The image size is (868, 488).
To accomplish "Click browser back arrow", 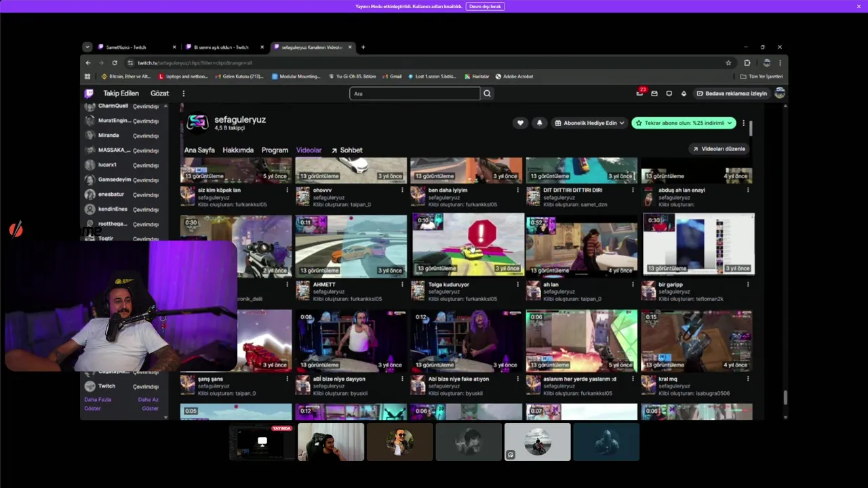I will (x=87, y=62).
